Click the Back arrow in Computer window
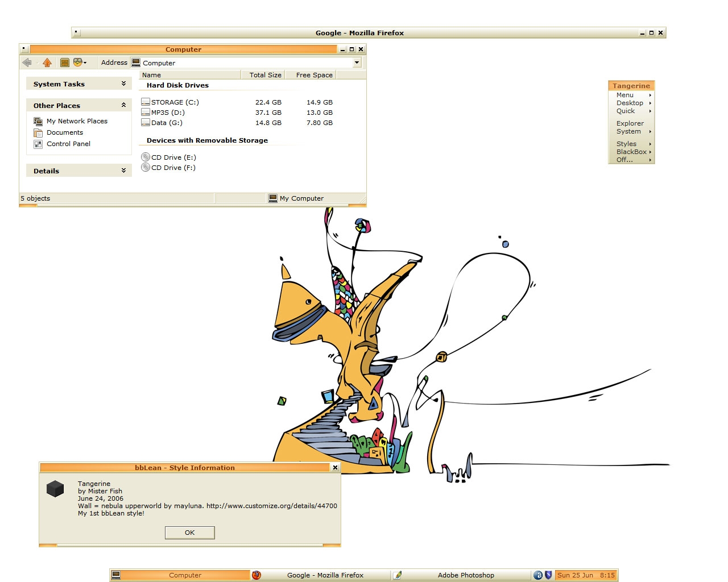The width and height of the screenshot is (728, 582). (27, 63)
